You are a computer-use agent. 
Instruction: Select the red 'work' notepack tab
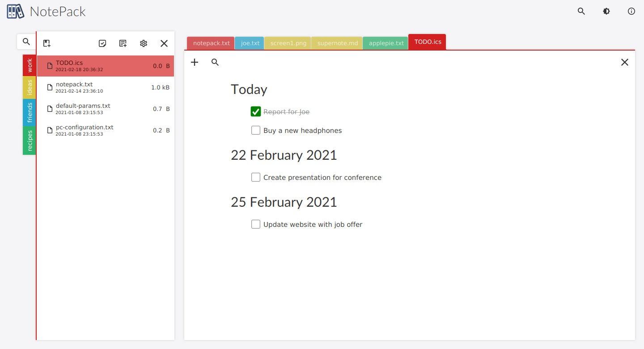[30, 66]
